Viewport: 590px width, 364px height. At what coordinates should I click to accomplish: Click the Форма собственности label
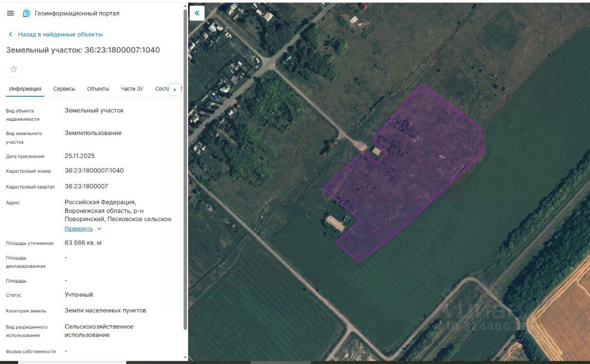[x=31, y=352]
